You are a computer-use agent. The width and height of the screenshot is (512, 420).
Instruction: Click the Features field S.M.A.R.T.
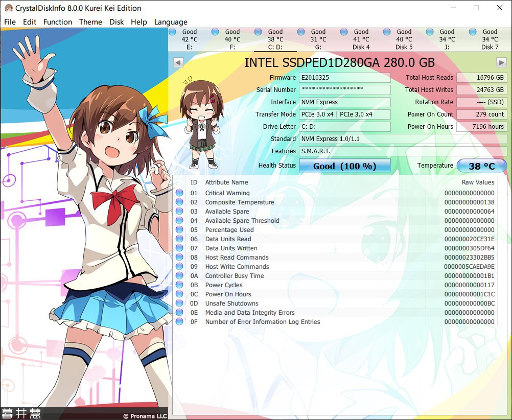pos(403,151)
